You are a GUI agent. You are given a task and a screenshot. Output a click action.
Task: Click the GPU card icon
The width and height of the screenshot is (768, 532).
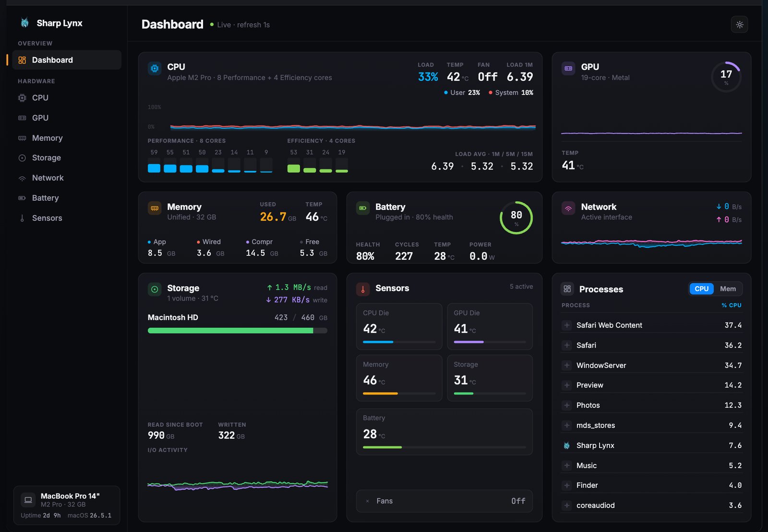tap(568, 69)
